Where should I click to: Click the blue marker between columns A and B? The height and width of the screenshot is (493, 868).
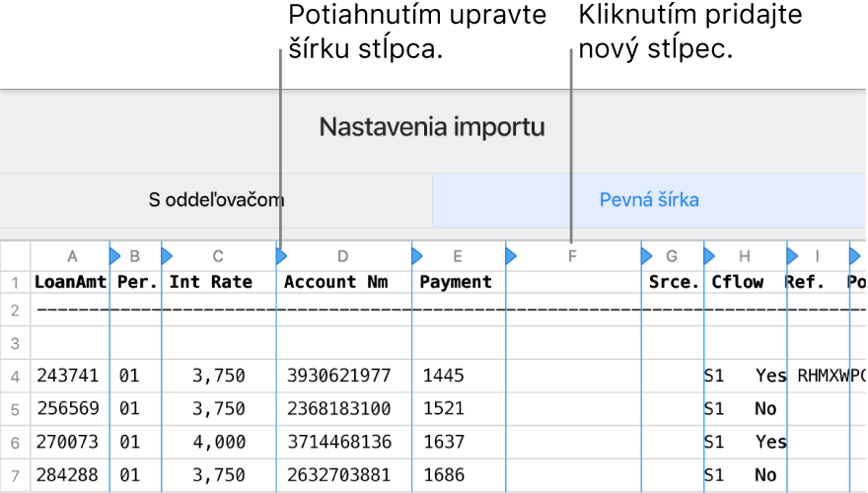pos(114,256)
